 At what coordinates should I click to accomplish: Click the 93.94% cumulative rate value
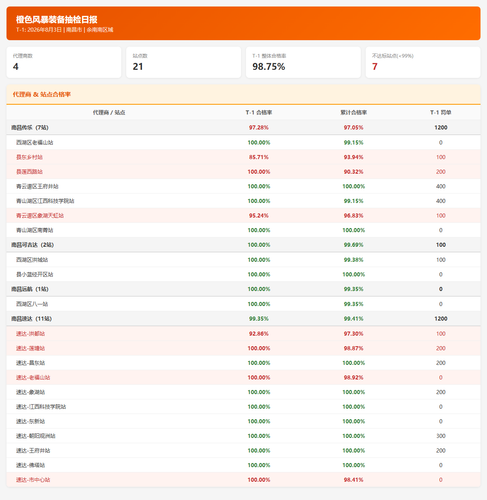point(353,157)
